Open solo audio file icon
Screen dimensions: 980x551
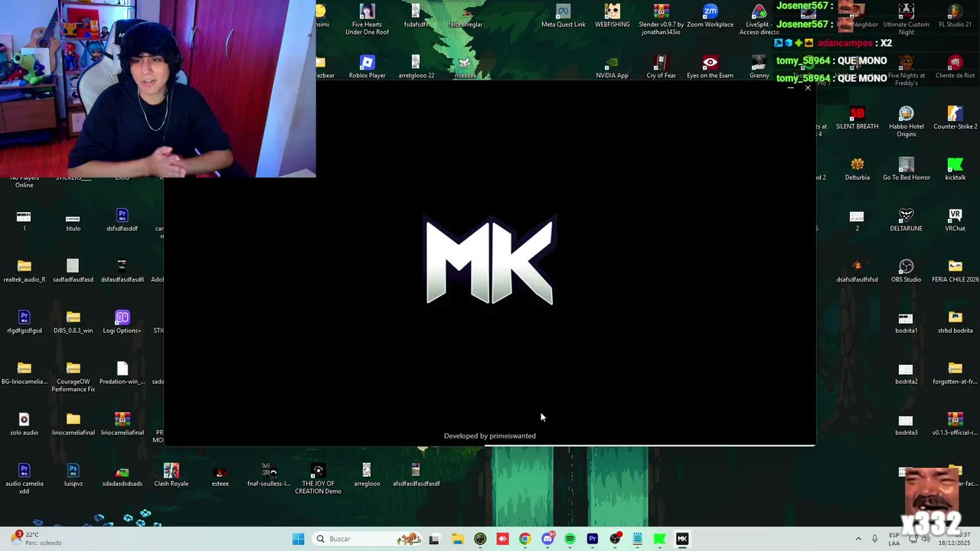(24, 424)
